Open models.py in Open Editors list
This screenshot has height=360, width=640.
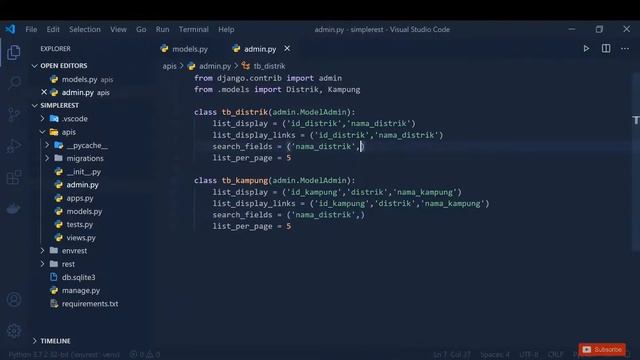(x=81, y=79)
